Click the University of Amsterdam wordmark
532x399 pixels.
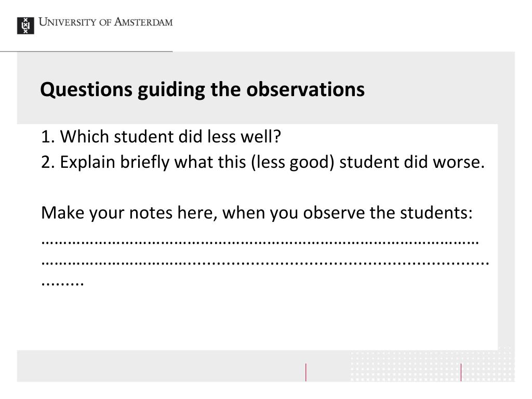click(105, 22)
